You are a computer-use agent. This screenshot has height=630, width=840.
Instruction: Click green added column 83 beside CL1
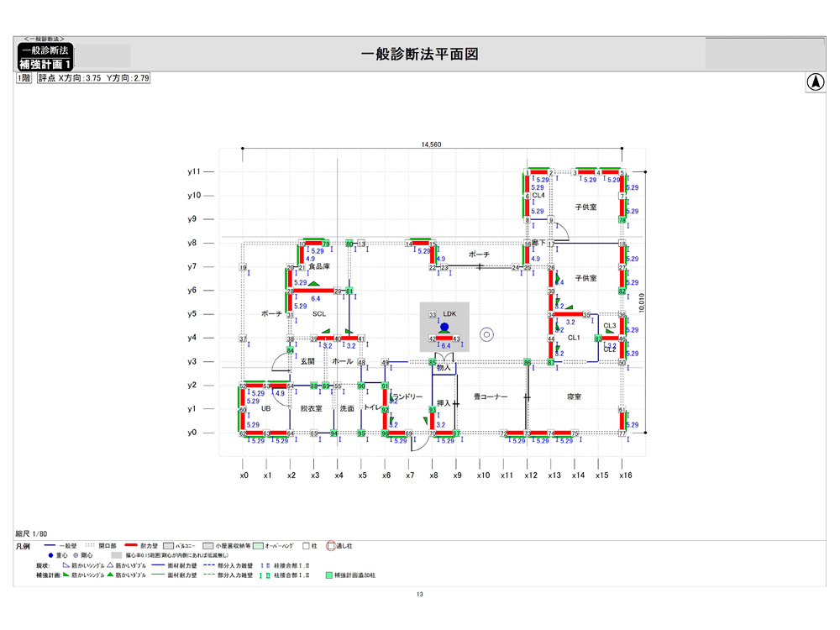[x=598, y=339]
